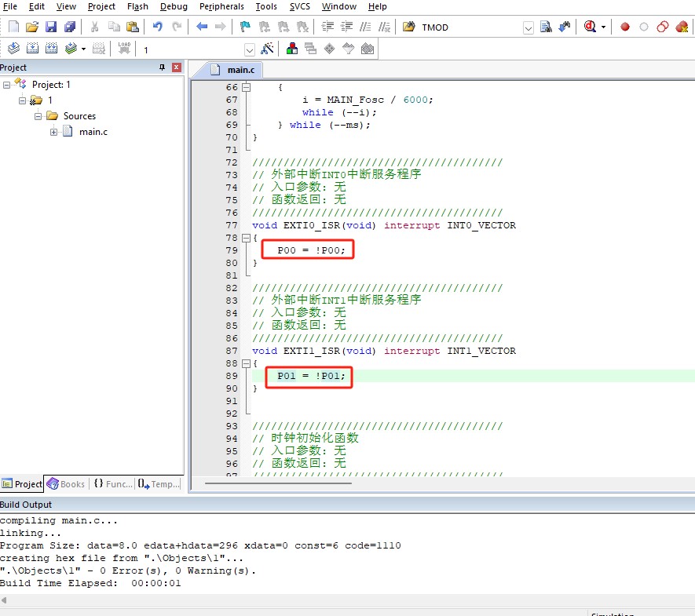Insert a breakpoint with red circle icon
Viewport: 695px width, 616px height.
pyautogui.click(x=625, y=27)
